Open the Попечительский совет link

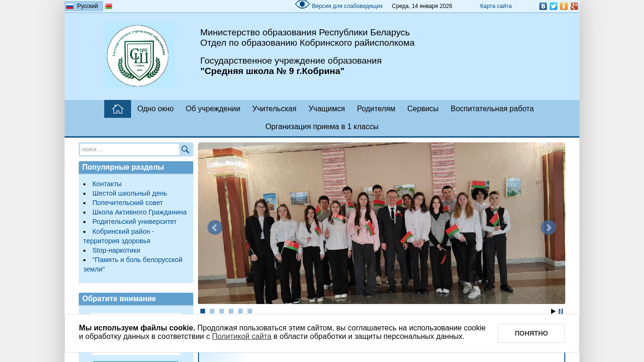point(127,203)
